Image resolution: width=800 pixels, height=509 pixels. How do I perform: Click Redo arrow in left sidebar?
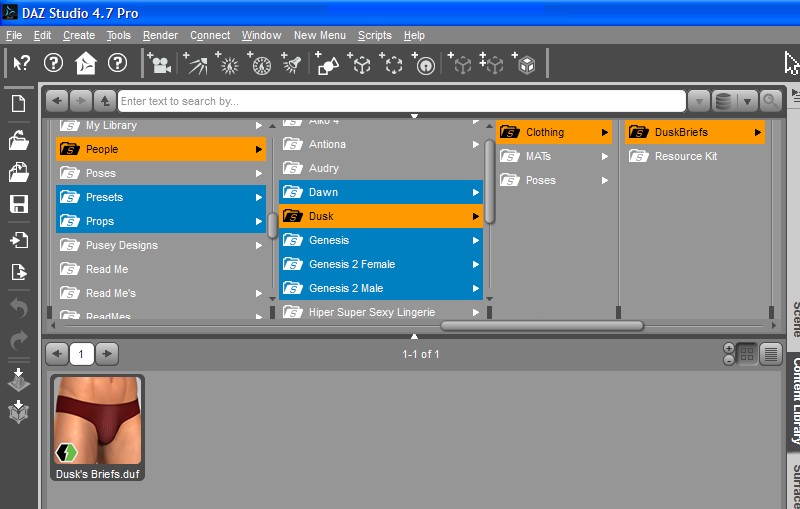[x=19, y=340]
